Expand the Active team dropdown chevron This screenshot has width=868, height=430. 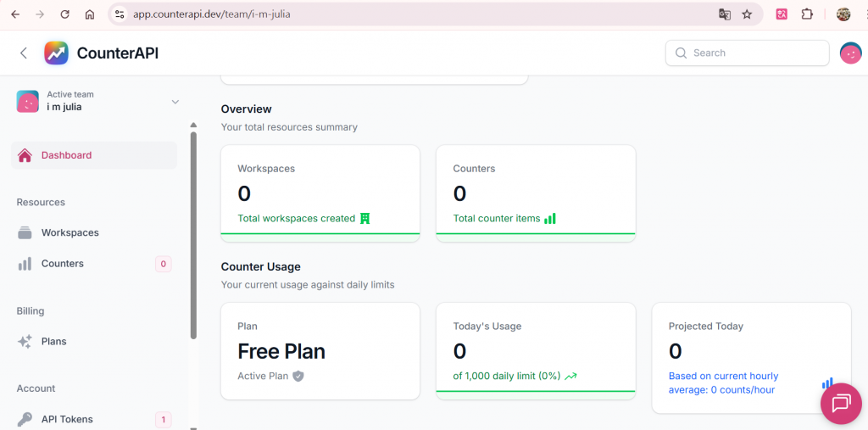(175, 102)
